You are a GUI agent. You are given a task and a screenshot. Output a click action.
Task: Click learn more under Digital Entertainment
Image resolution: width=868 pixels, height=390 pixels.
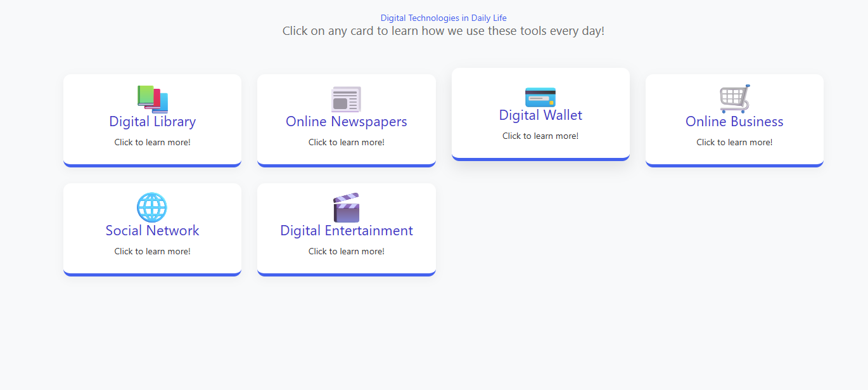click(x=346, y=251)
